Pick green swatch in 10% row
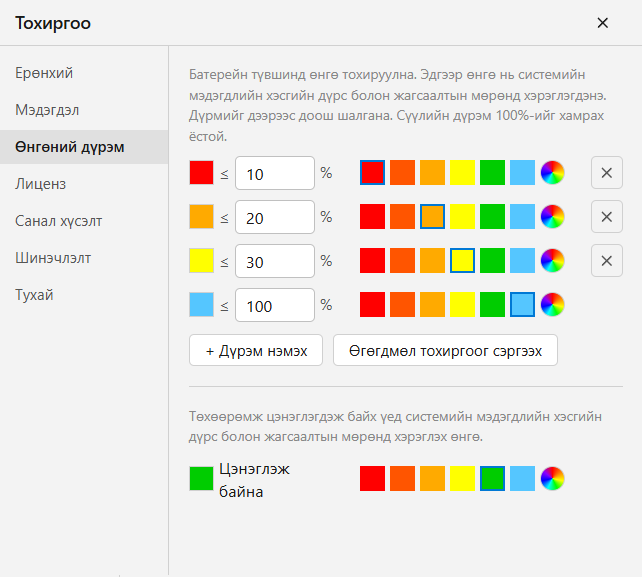Image resolution: width=642 pixels, height=577 pixels. coord(493,173)
